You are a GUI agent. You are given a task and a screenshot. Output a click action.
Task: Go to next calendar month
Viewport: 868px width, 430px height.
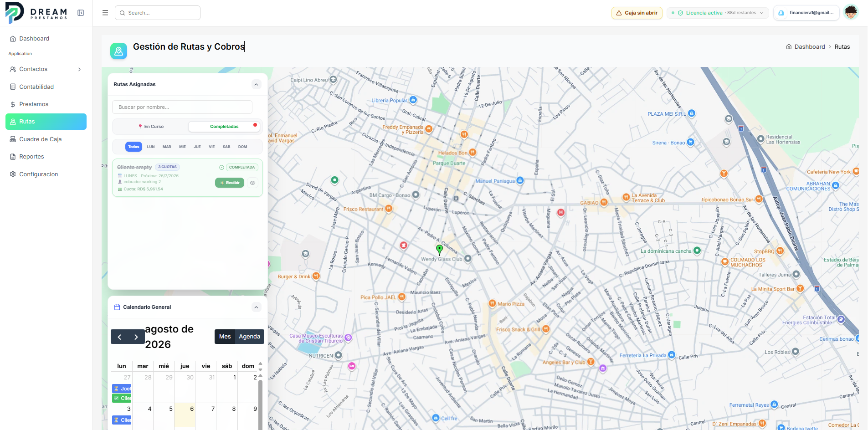(136, 337)
